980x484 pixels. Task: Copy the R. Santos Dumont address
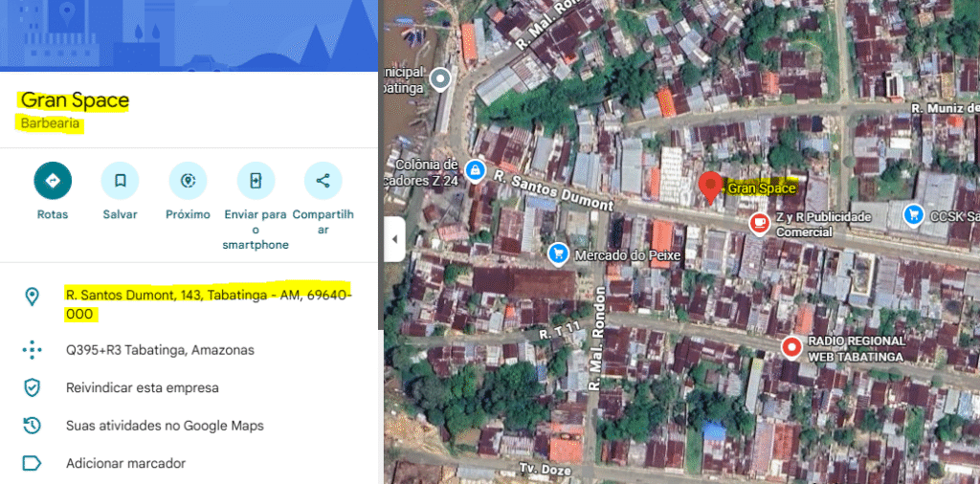click(208, 303)
